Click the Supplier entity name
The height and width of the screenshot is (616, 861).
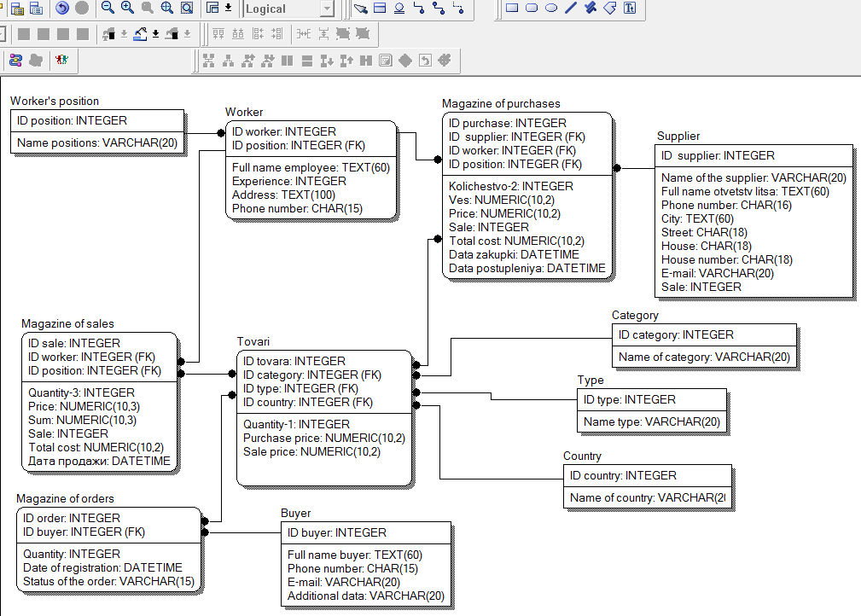coord(678,137)
